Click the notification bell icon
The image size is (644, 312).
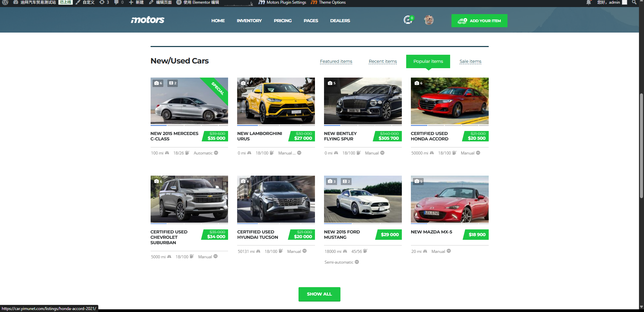pyautogui.click(x=589, y=2)
